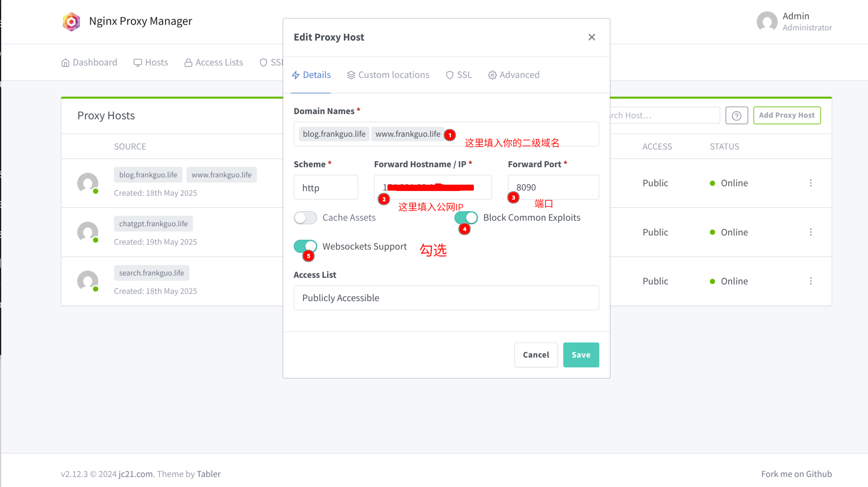
Task: Close the Edit Proxy Host dialog
Action: tap(591, 37)
